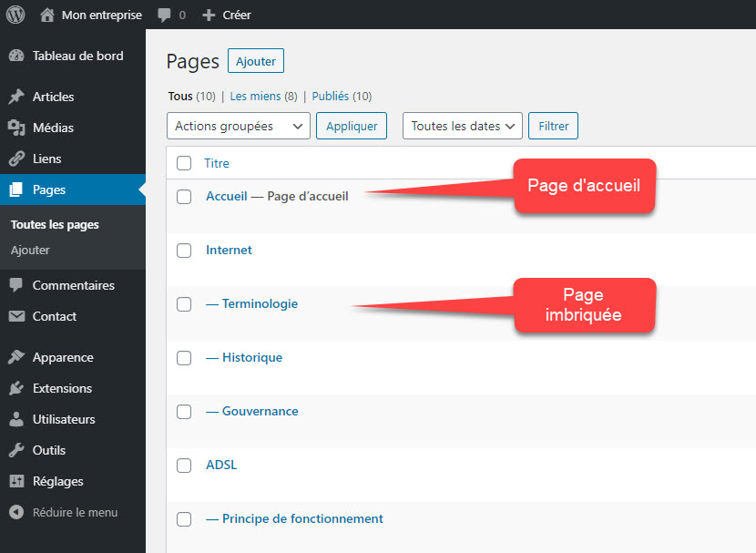
Task: Open Tableau de bord menu item
Action: [78, 56]
